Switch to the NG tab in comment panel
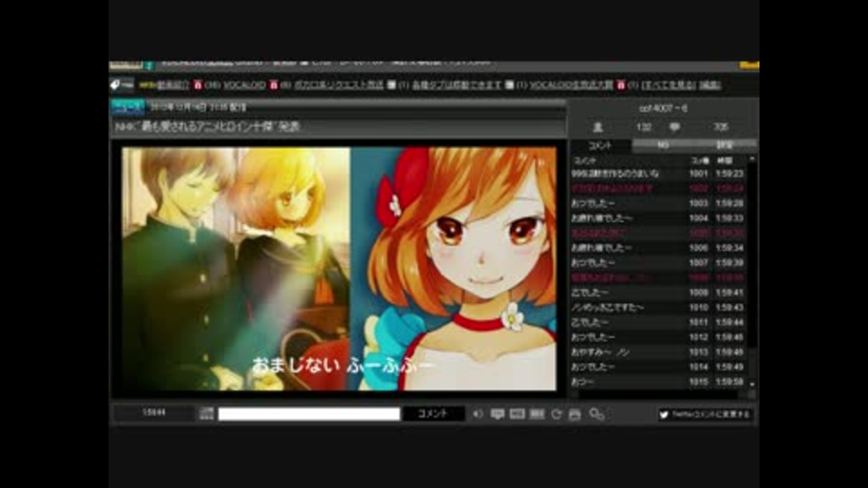 pyautogui.click(x=663, y=145)
